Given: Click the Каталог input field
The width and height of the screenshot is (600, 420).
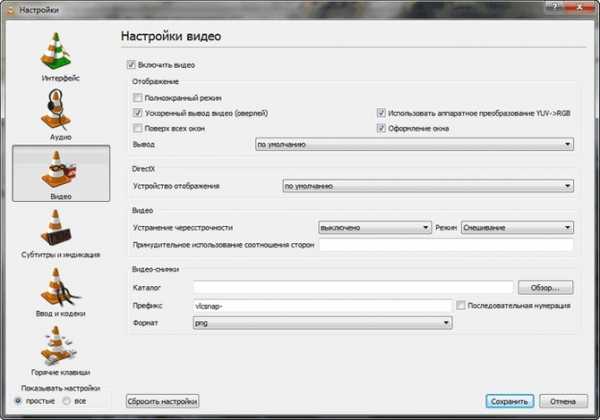Looking at the screenshot, I should [353, 288].
